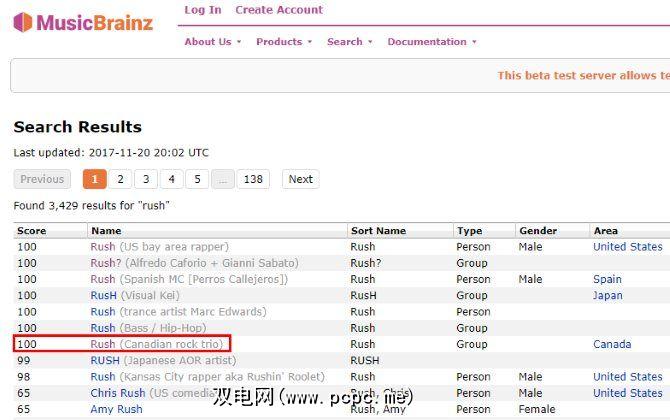Jump to results page 138
This screenshot has width=670, height=420.
[254, 179]
